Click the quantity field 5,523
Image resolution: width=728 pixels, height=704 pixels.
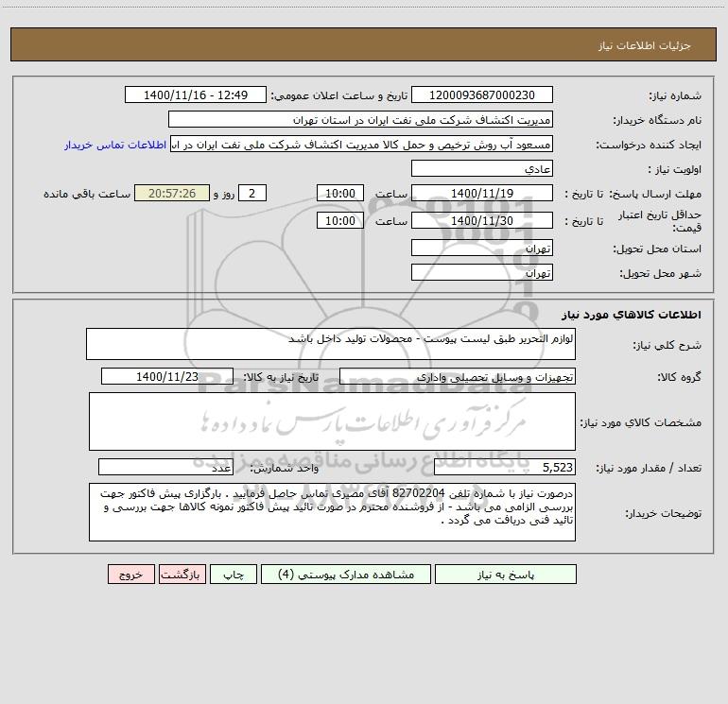[505, 468]
